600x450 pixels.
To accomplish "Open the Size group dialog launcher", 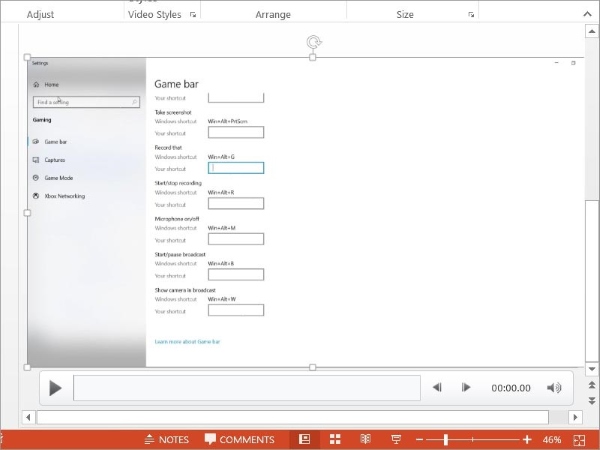I will pyautogui.click(x=471, y=15).
